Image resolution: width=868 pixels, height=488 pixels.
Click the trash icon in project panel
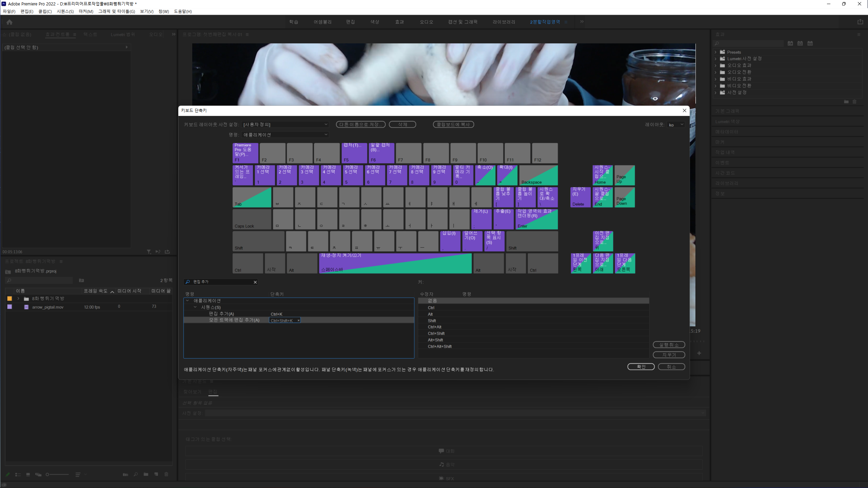coord(166,474)
